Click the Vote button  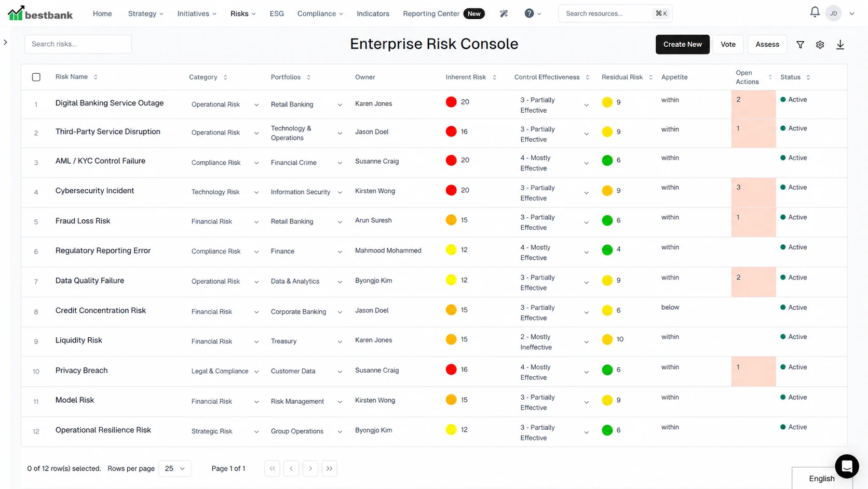(728, 44)
